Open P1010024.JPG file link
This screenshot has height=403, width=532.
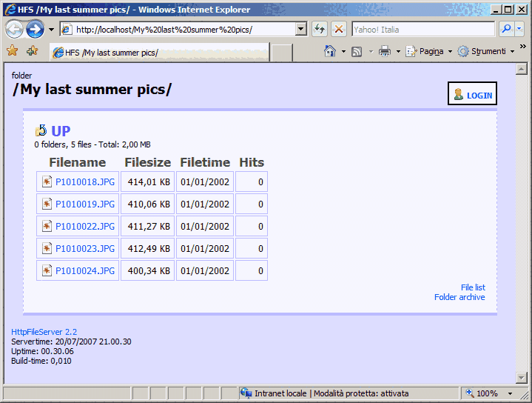(85, 271)
